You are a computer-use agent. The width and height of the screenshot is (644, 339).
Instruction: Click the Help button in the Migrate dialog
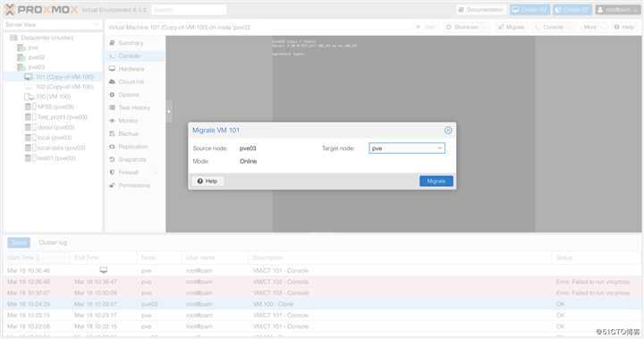click(x=208, y=181)
